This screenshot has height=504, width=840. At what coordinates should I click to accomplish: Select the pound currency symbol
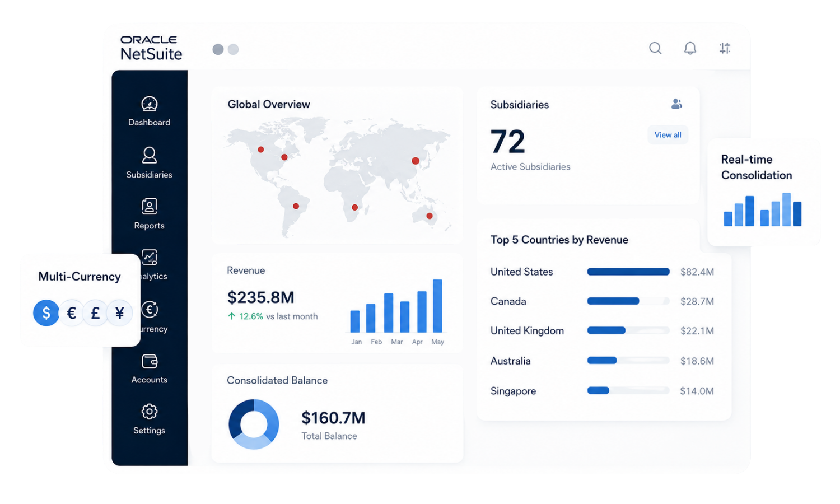tap(95, 312)
